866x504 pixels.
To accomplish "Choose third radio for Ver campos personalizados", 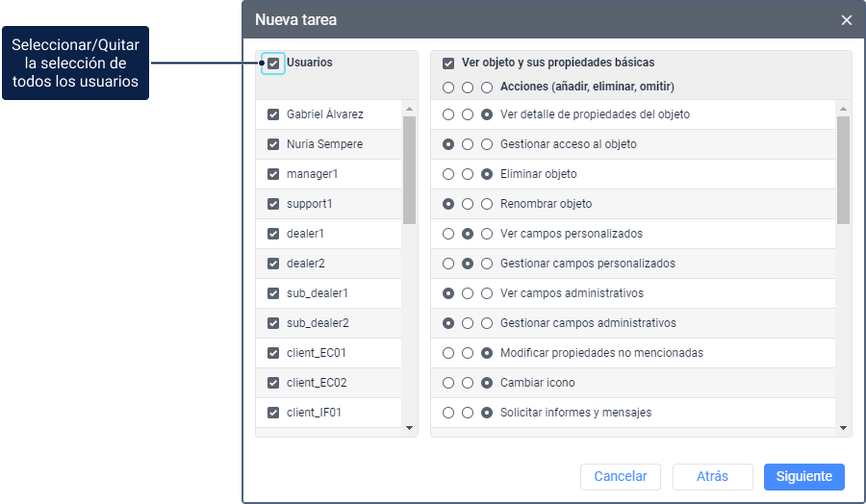I will (487, 234).
